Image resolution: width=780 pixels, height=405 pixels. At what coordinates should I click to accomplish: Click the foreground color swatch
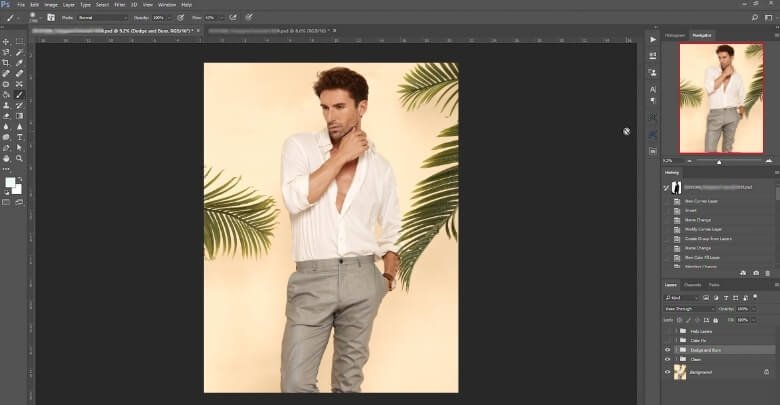pyautogui.click(x=10, y=183)
